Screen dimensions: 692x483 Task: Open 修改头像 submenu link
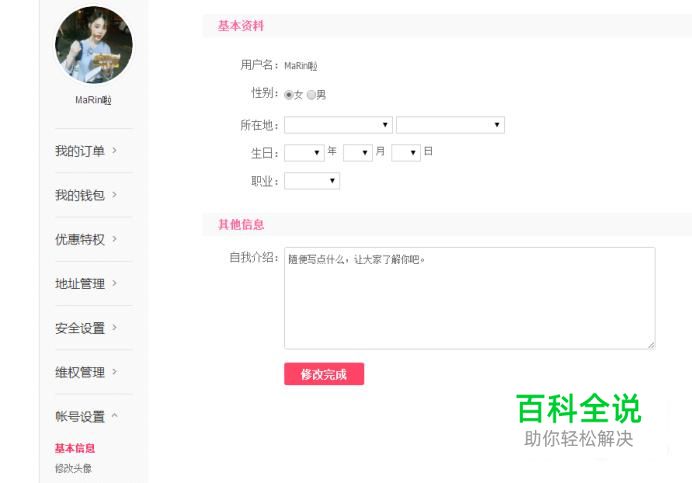(73, 468)
